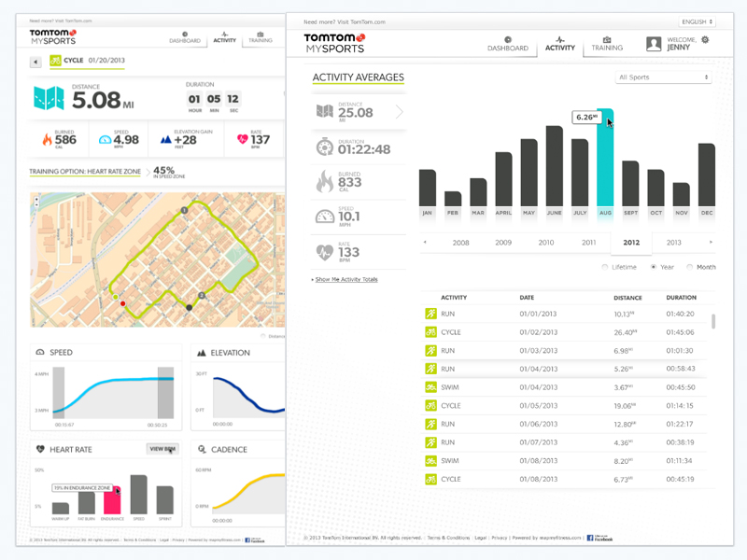Click the stopwatch Duration average icon

[x=325, y=147]
